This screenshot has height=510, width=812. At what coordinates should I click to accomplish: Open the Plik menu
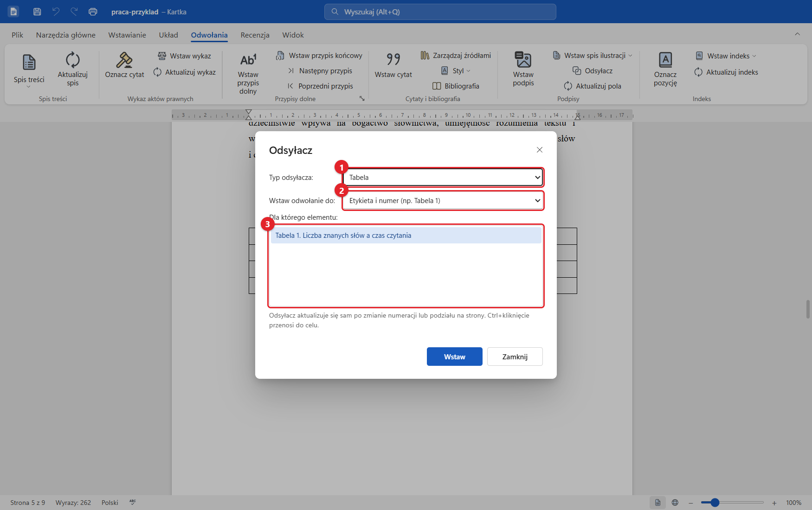click(x=17, y=35)
